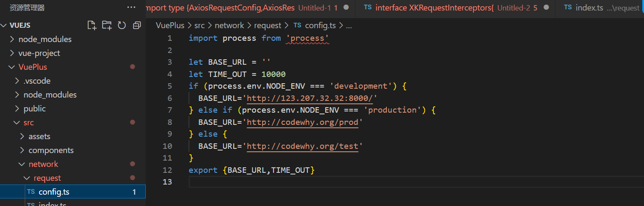This screenshot has height=206, width=644.
Task: Expand the vue-project folder
Action: 39,53
